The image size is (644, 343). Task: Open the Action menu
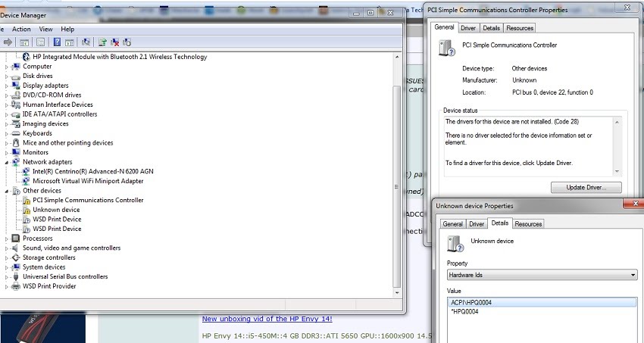[21, 29]
